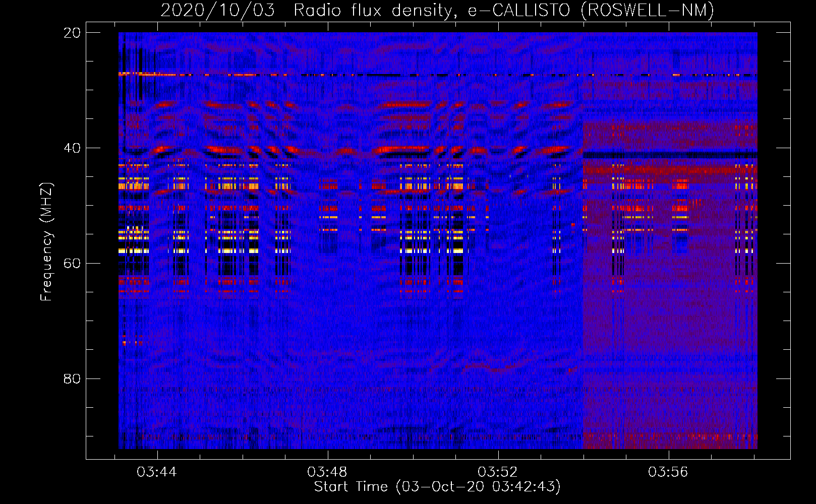816x504 pixels.
Task: Click the '80' frequency tick label
Action: pos(72,379)
